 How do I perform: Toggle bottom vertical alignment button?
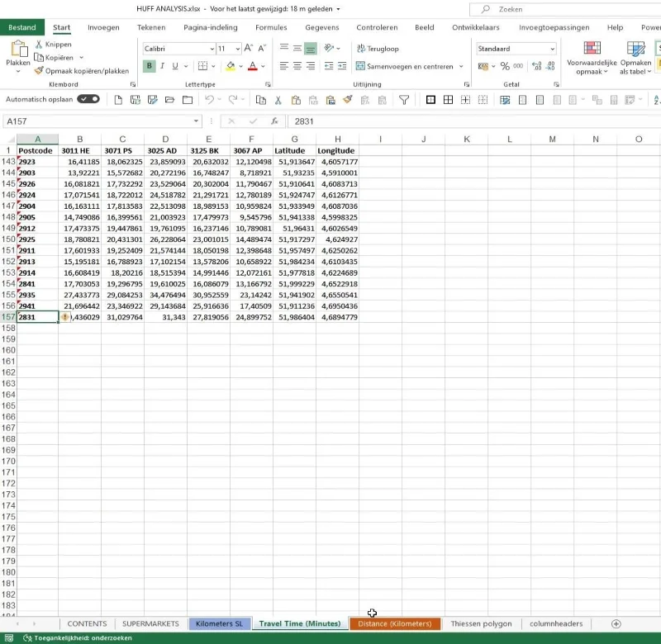pyautogui.click(x=311, y=49)
